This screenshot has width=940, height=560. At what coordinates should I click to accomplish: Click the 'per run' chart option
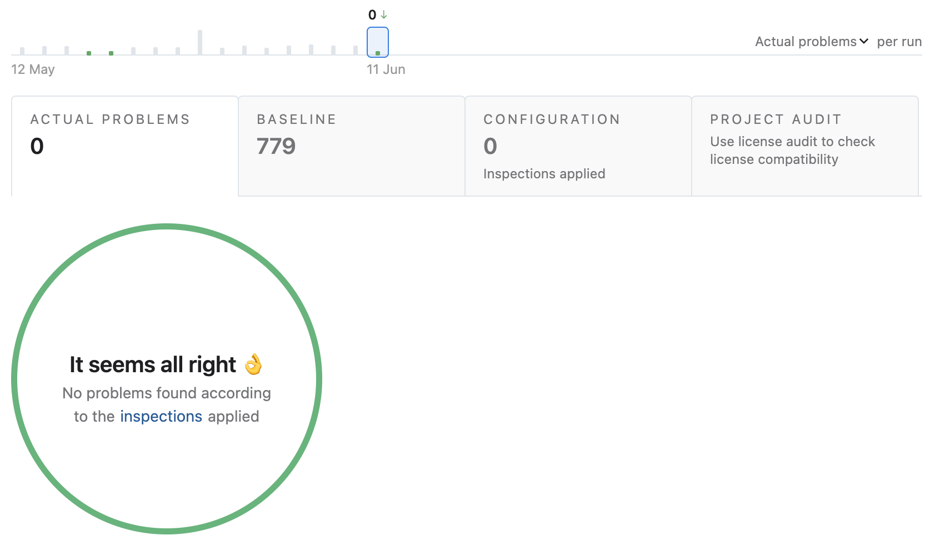click(899, 42)
